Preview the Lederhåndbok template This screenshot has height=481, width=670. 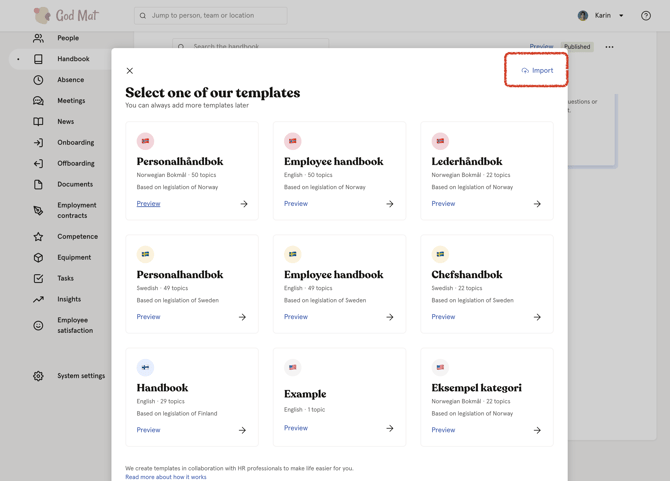443,204
